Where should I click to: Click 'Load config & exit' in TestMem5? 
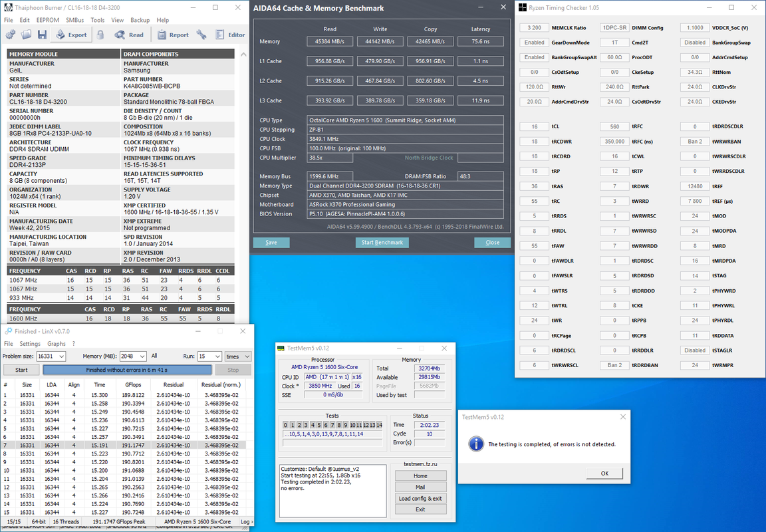tap(421, 498)
